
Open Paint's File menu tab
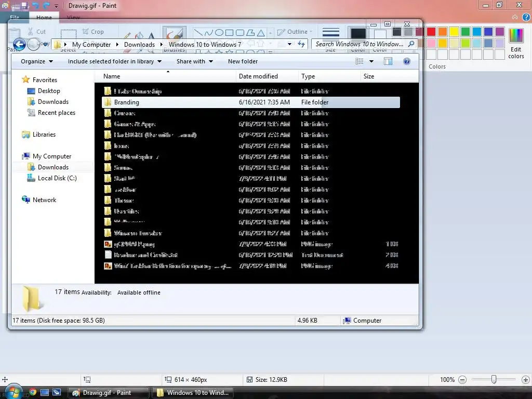point(15,17)
